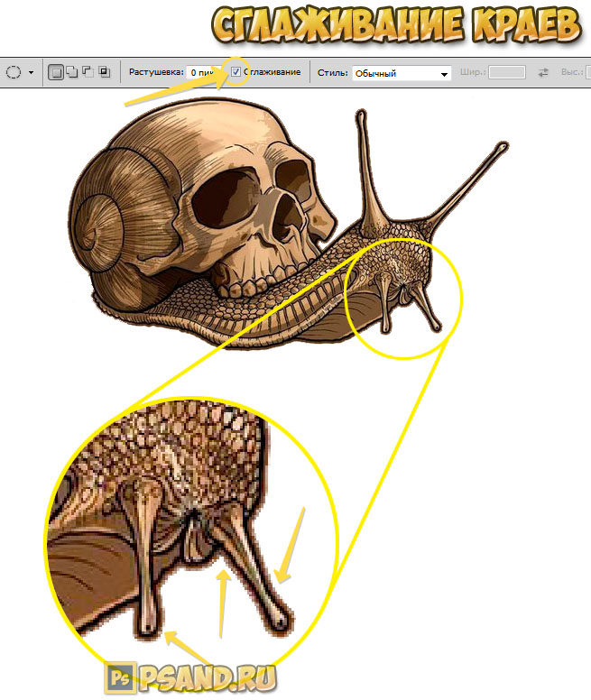This screenshot has height=700, width=591.
Task: Click the Шир. width input field
Action: click(x=506, y=72)
